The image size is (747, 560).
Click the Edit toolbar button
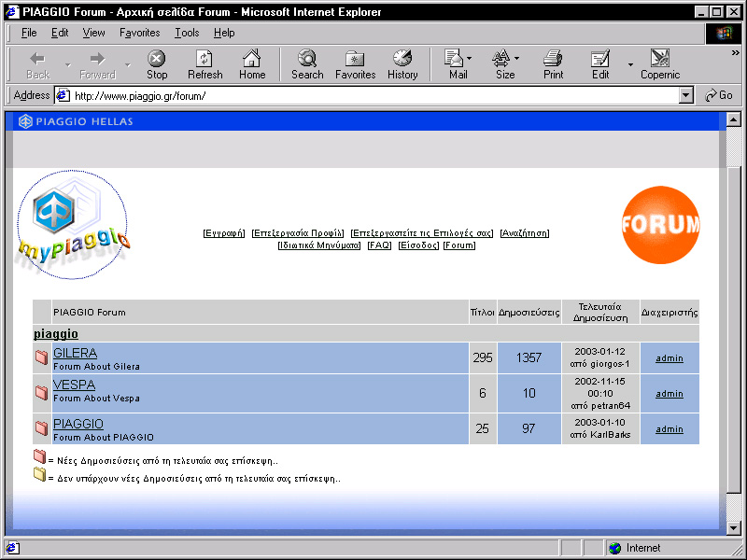(x=600, y=64)
